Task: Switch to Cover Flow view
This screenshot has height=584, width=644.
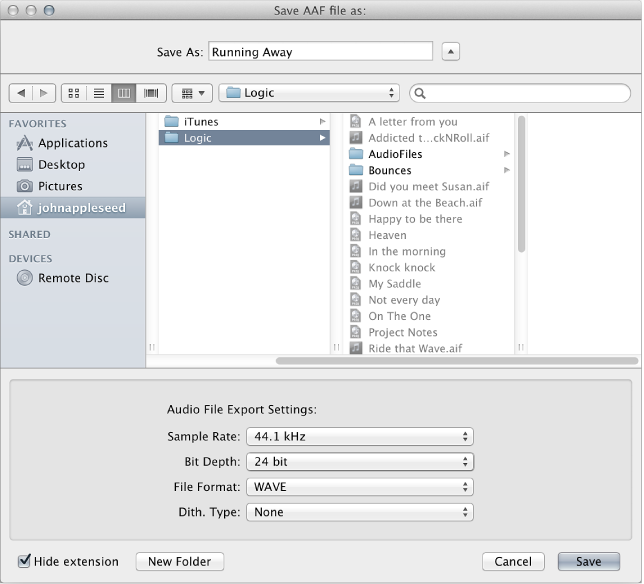Action: coord(151,93)
